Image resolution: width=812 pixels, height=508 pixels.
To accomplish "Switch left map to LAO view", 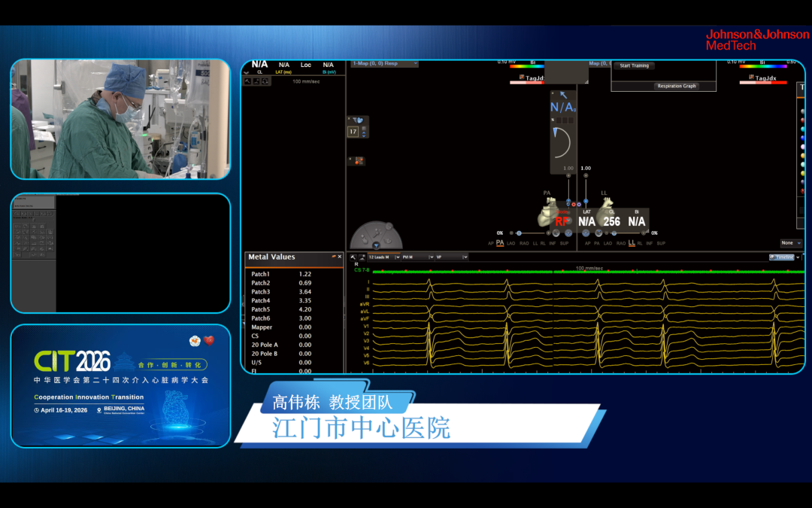I will [x=511, y=243].
